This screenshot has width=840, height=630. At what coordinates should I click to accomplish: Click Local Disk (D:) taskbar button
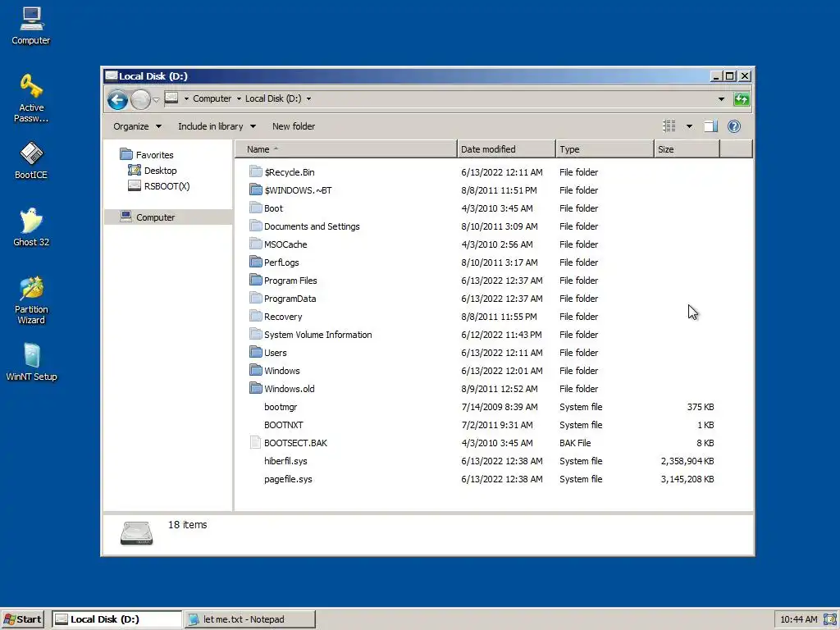coord(117,619)
